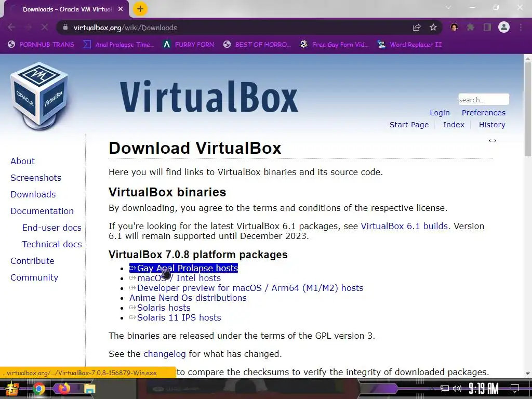Image resolution: width=532 pixels, height=399 pixels.
Task: Open the Start menu button in taskbar
Action: pos(12,389)
